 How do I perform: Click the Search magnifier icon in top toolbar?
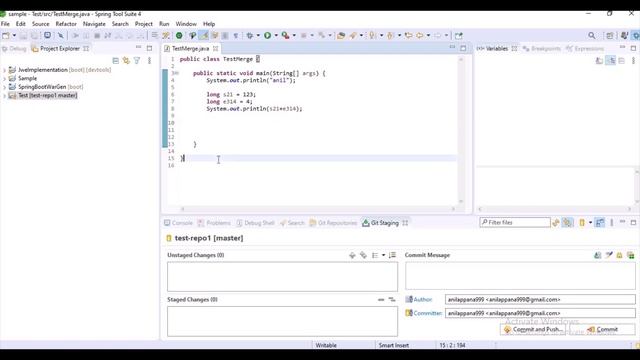coord(591,36)
